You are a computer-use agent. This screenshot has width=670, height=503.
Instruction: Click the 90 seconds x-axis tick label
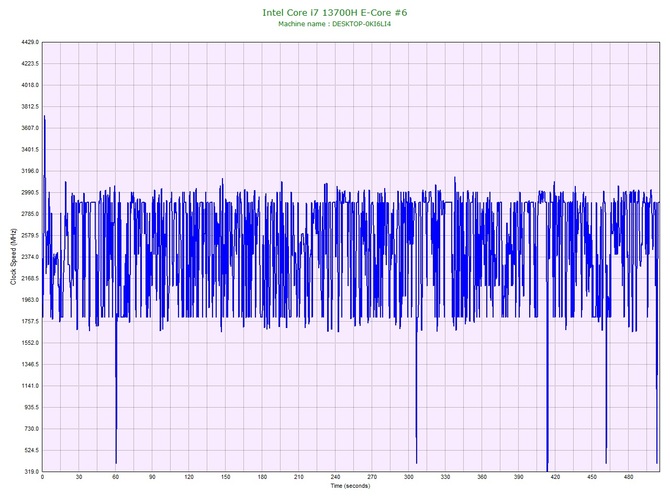152,477
